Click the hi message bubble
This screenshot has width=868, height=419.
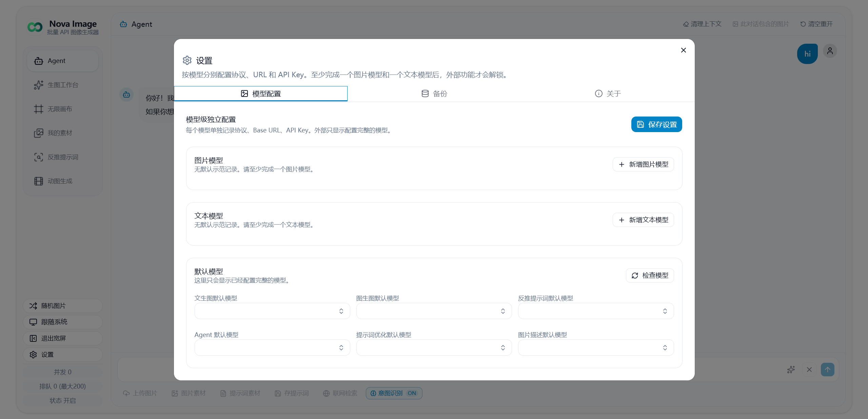[x=807, y=54]
